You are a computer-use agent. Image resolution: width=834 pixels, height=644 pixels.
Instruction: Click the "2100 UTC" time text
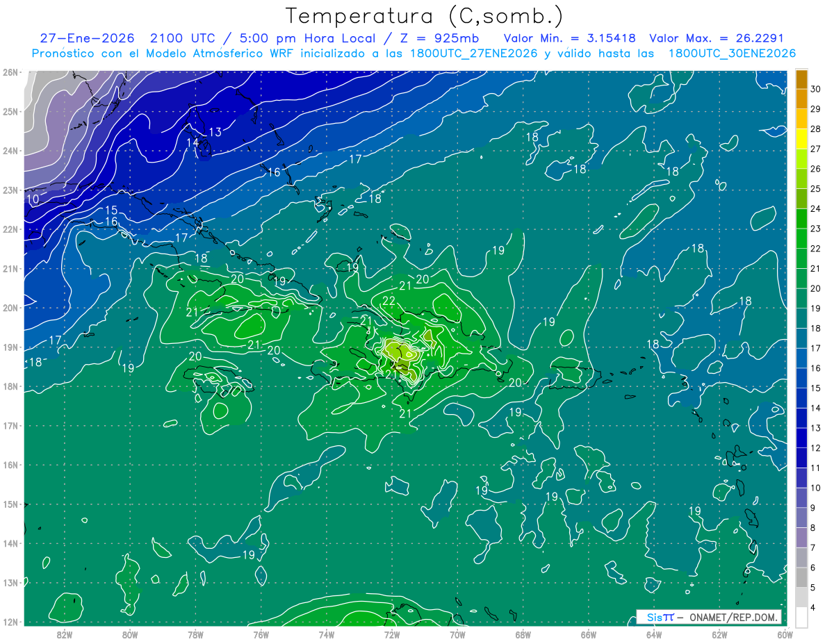pos(182,38)
